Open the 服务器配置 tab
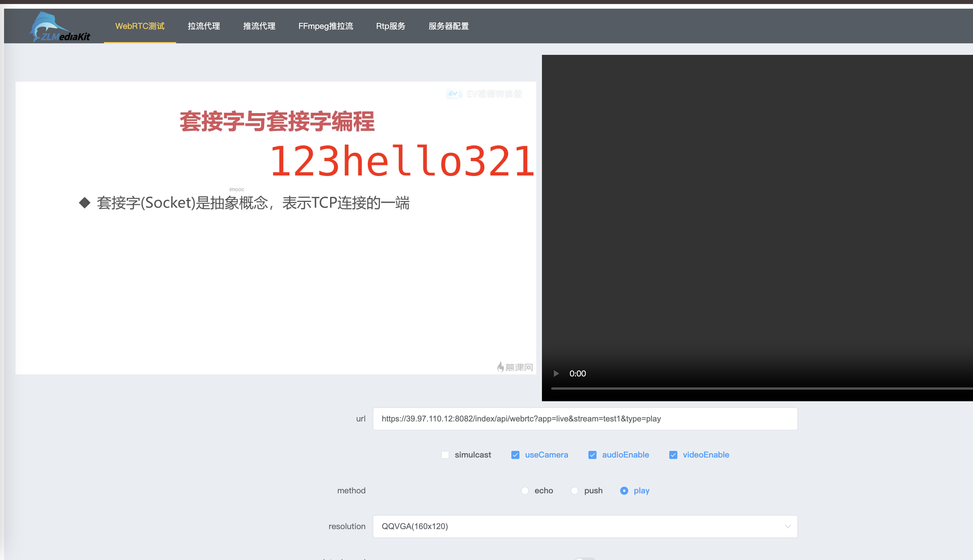The width and height of the screenshot is (973, 560). pyautogui.click(x=448, y=26)
